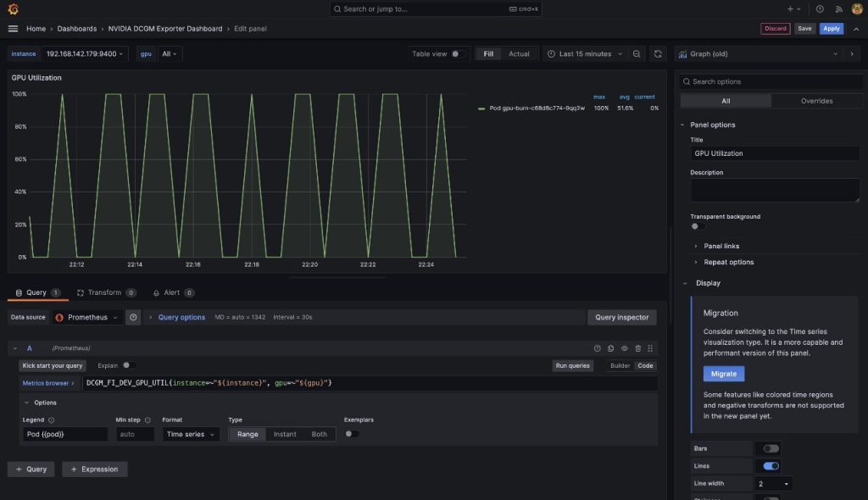This screenshot has width=868, height=500.
Task: Click the legend series color swatch
Action: pyautogui.click(x=481, y=108)
